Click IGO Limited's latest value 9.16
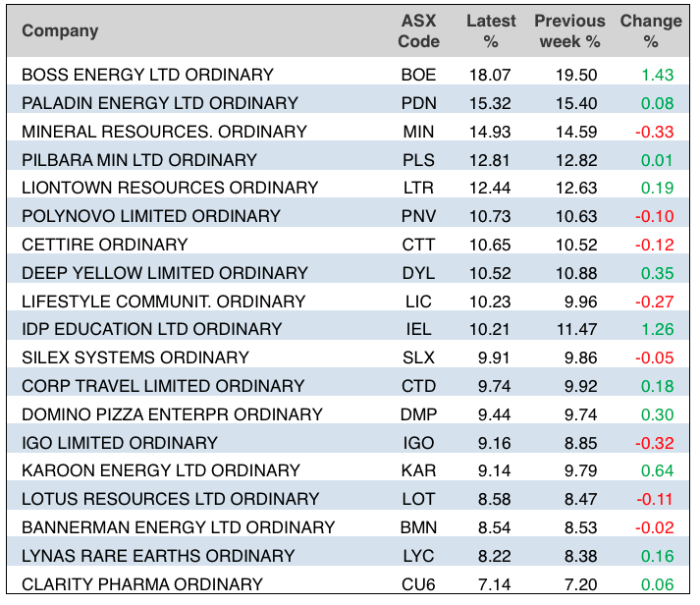The height and width of the screenshot is (605, 700). click(495, 443)
